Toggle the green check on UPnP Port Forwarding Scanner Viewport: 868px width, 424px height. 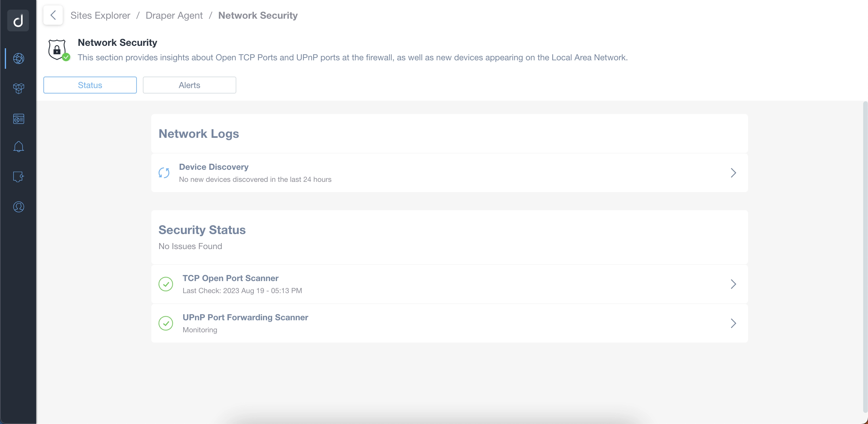pyautogui.click(x=165, y=323)
